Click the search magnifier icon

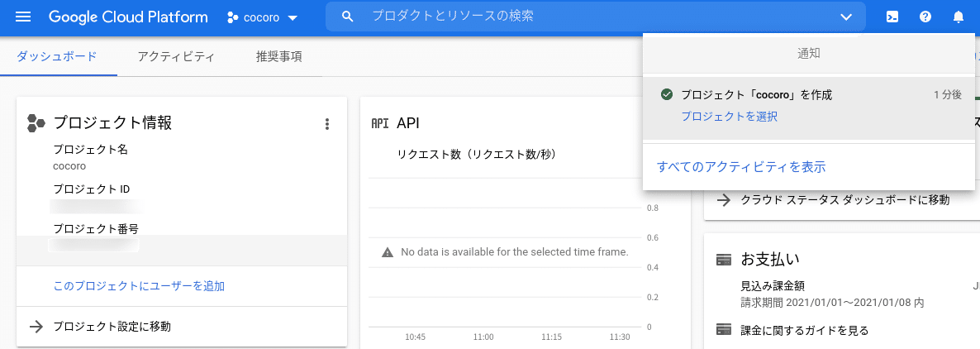348,17
